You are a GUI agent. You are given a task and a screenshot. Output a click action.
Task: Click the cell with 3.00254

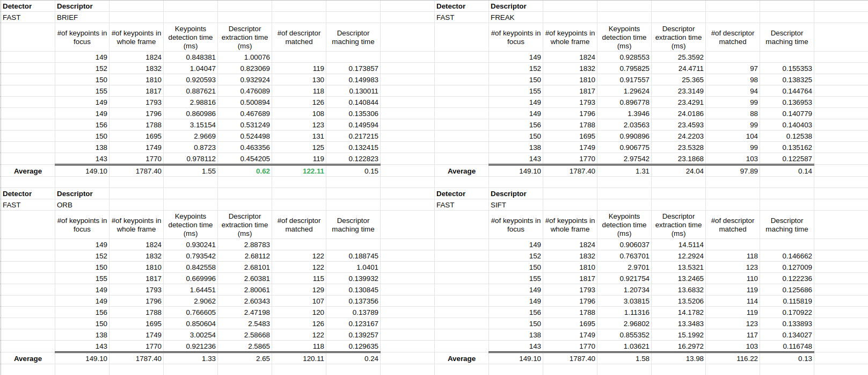point(191,335)
